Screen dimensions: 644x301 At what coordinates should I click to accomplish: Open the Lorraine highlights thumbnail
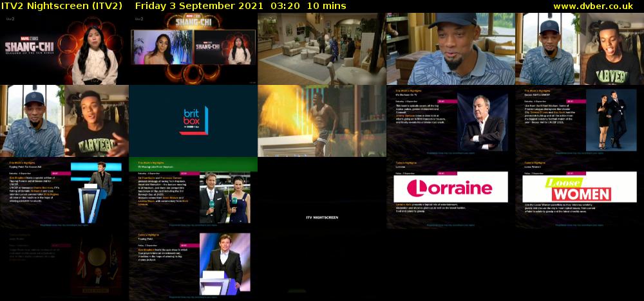pos(451,193)
